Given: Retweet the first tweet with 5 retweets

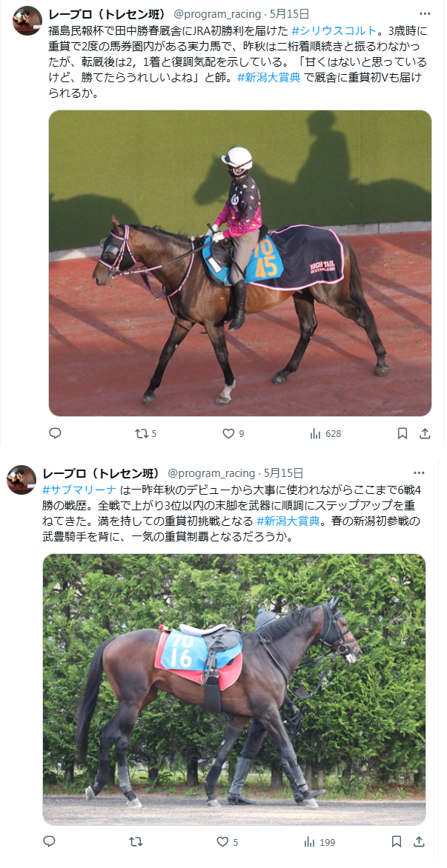Looking at the screenshot, I should click(146, 433).
